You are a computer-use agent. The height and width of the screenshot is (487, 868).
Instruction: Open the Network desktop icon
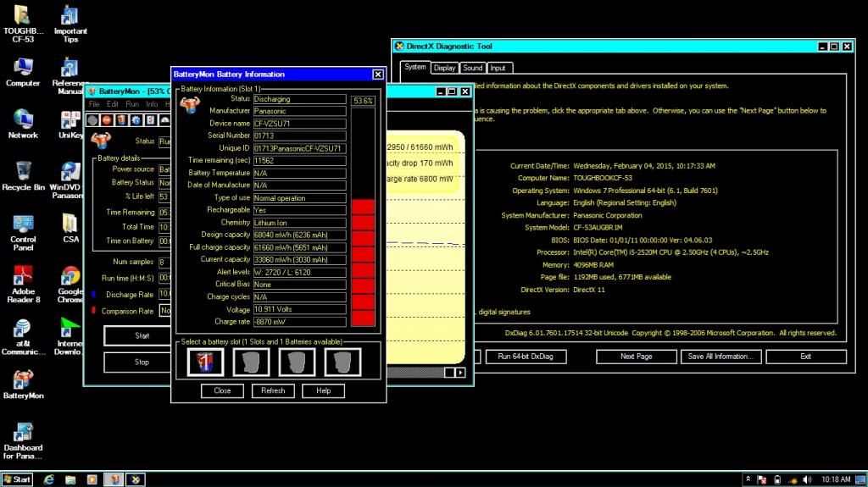pos(23,124)
